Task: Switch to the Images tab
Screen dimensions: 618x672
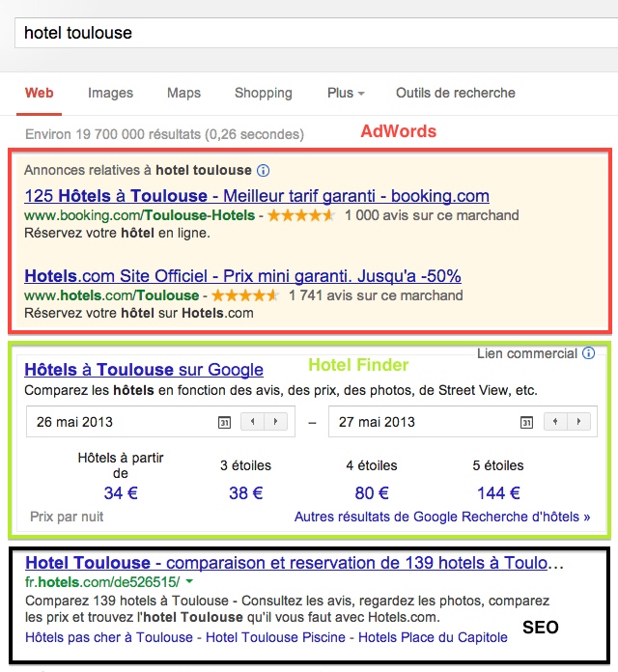Action: coord(111,93)
